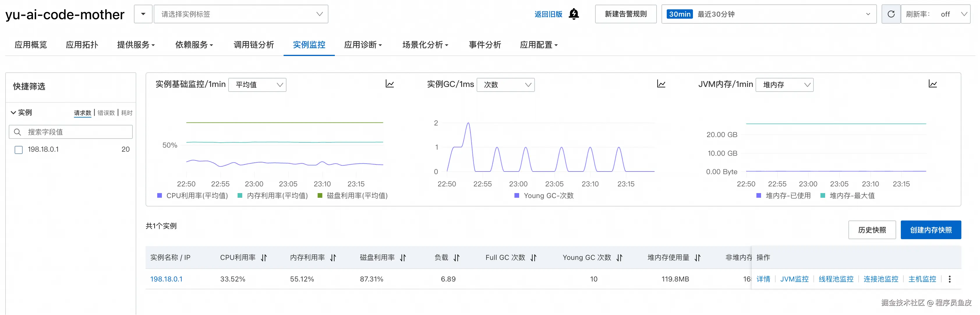Open the 请选择实例标签 dropdown
980x315 pixels.
click(x=241, y=14)
